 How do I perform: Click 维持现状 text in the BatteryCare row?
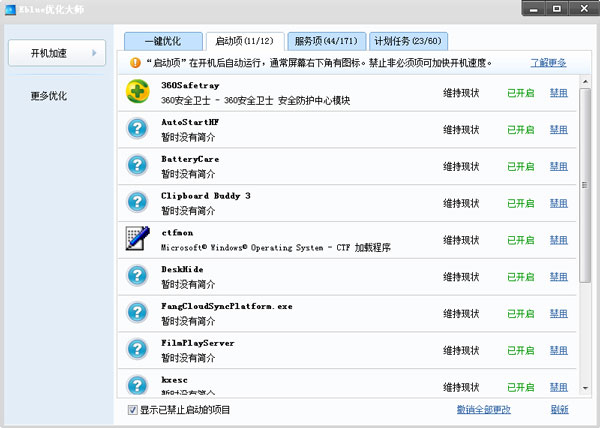point(461,166)
